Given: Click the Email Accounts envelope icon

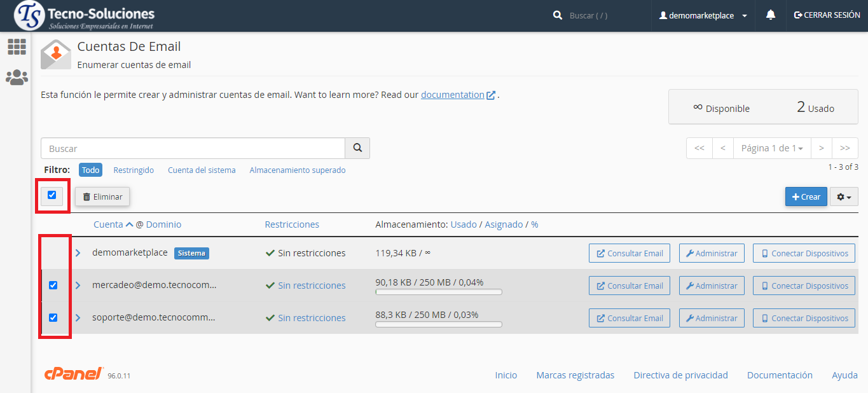Looking at the screenshot, I should pyautogui.click(x=56, y=55).
